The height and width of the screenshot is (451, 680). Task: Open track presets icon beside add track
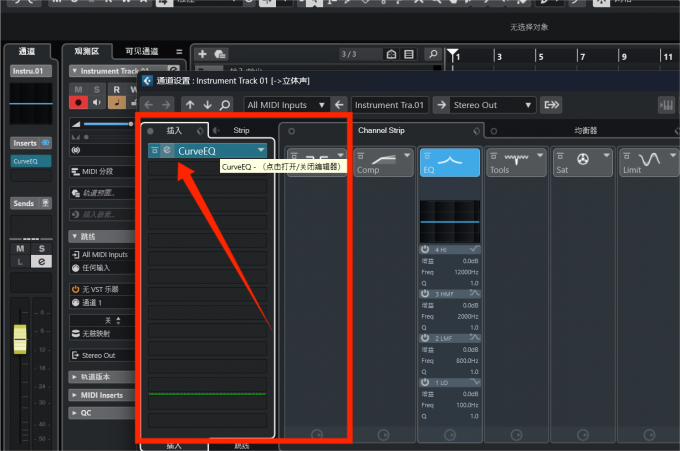tap(220, 54)
